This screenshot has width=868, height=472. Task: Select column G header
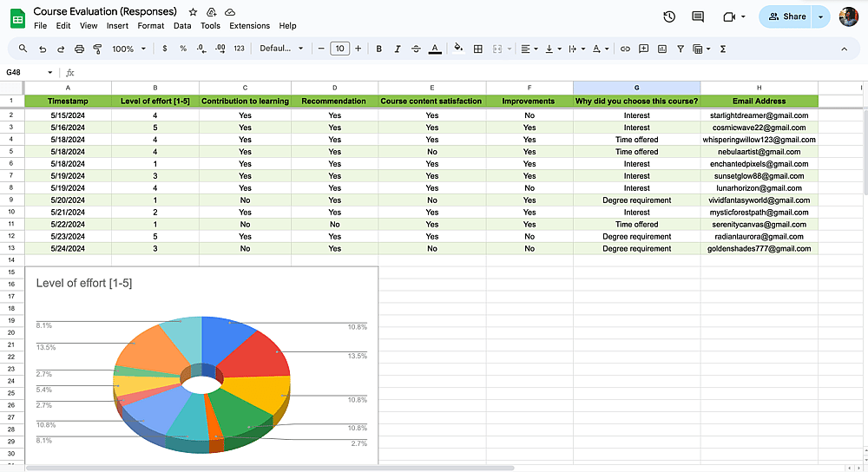(x=636, y=88)
